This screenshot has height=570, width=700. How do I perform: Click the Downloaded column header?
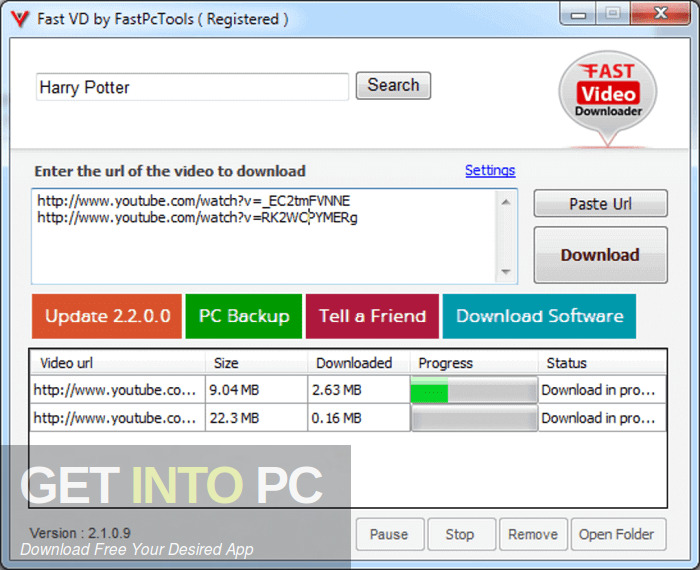(x=358, y=363)
